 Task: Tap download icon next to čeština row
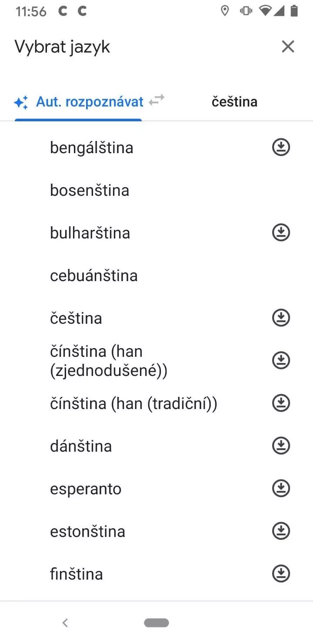(281, 318)
